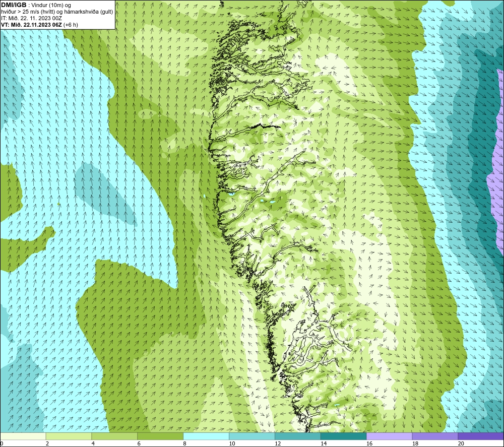Click the legend scale number "14"
504x447 pixels.
tap(324, 443)
